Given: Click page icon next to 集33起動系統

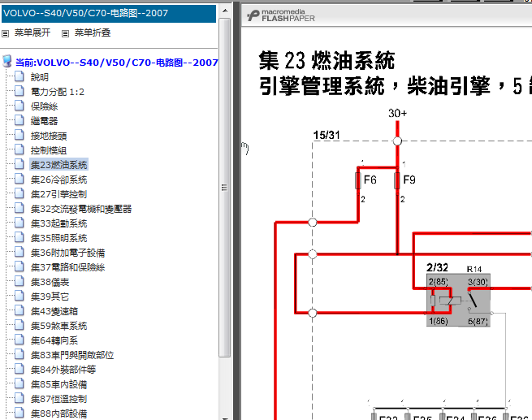Looking at the screenshot, I should coord(19,223).
